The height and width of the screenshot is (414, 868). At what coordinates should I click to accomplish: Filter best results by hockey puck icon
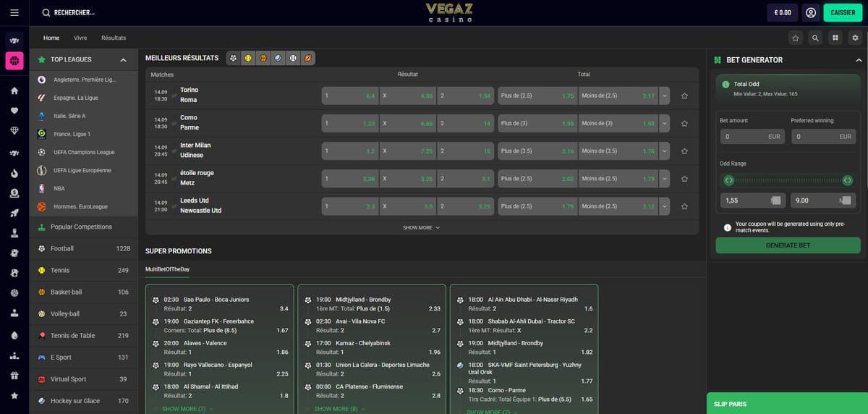click(x=278, y=58)
